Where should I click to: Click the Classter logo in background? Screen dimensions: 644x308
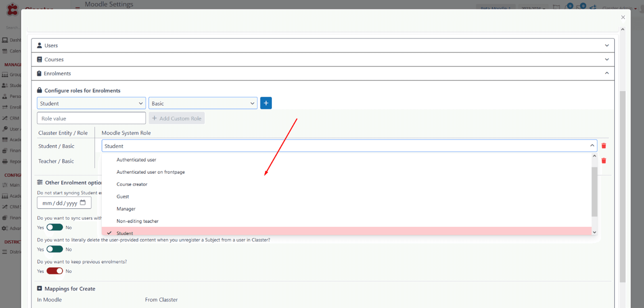click(x=12, y=9)
